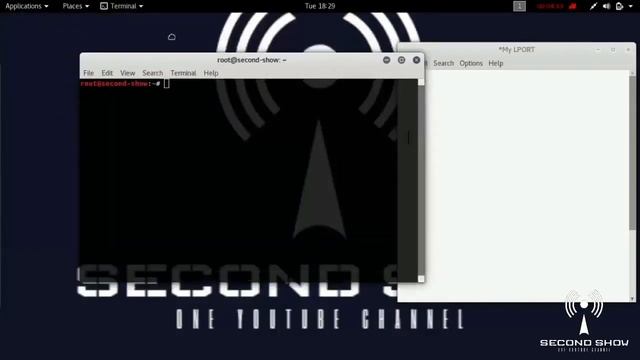Maximize the root@second-show terminal window
640x360 pixels.
[x=402, y=60]
